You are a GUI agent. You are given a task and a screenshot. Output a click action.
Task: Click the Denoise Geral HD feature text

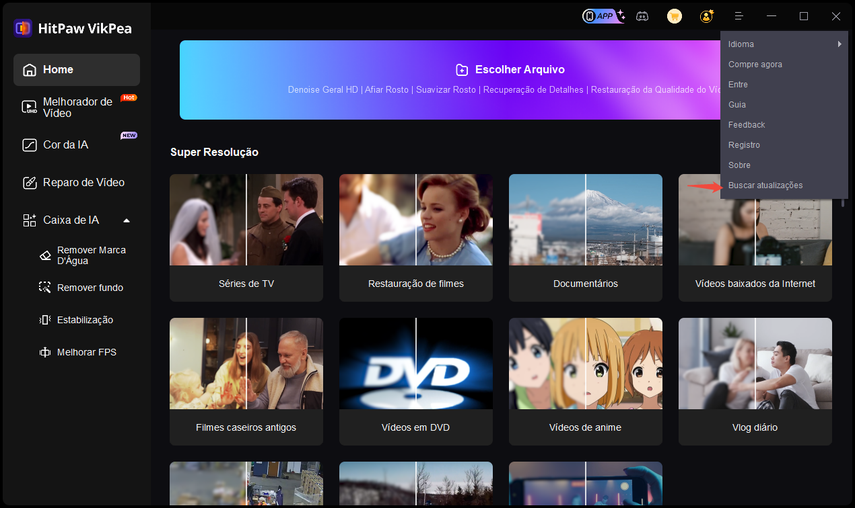[x=323, y=90]
